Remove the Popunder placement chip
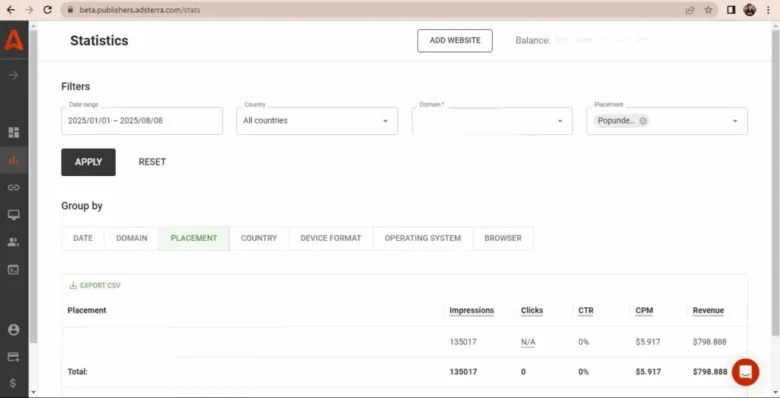The width and height of the screenshot is (780, 398). point(643,121)
